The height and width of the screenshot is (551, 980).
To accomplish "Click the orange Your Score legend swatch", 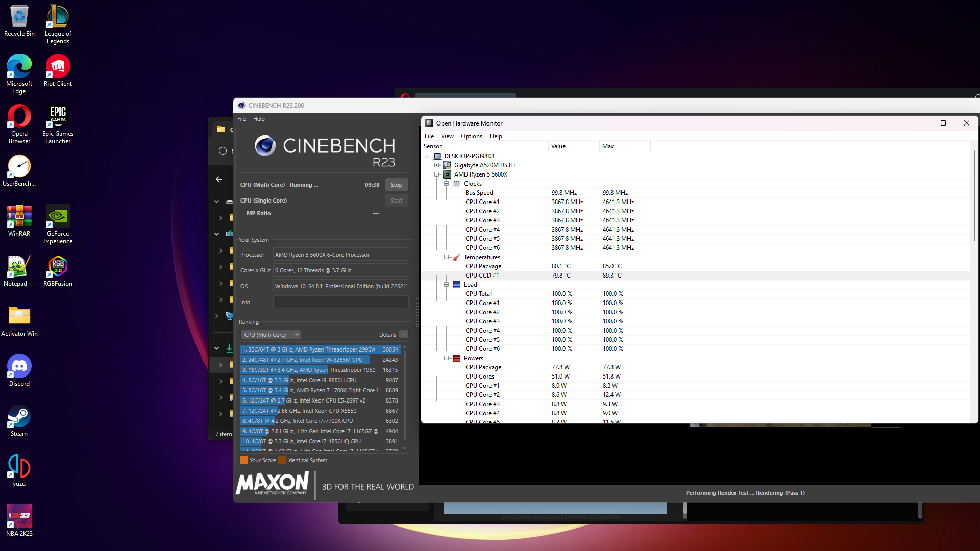I will tap(244, 460).
